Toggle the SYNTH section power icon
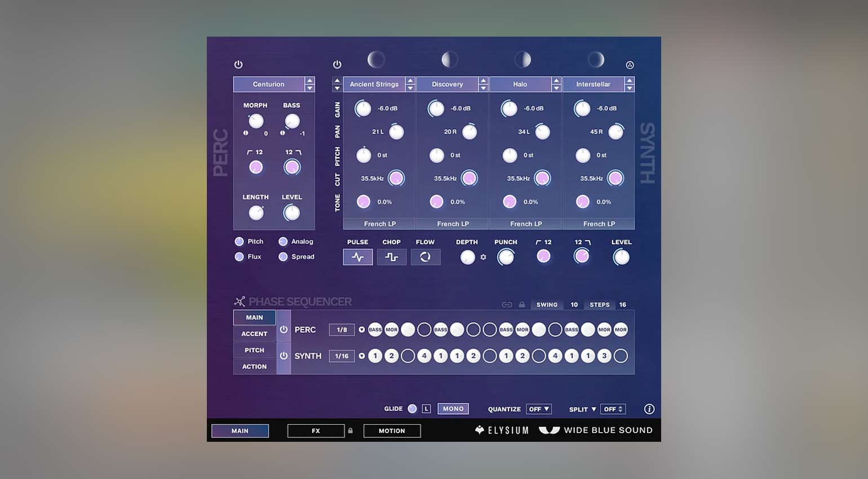The width and height of the screenshot is (868, 479). pos(337,64)
